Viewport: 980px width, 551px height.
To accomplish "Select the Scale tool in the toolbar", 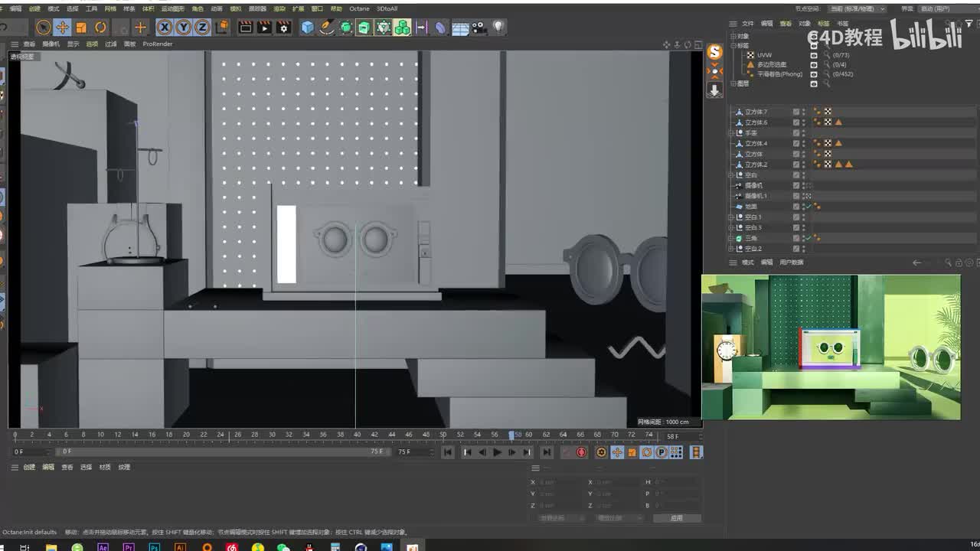I will point(81,28).
